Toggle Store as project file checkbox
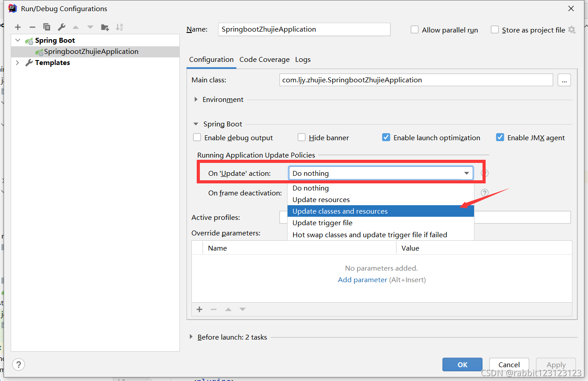588x381 pixels. tap(495, 29)
